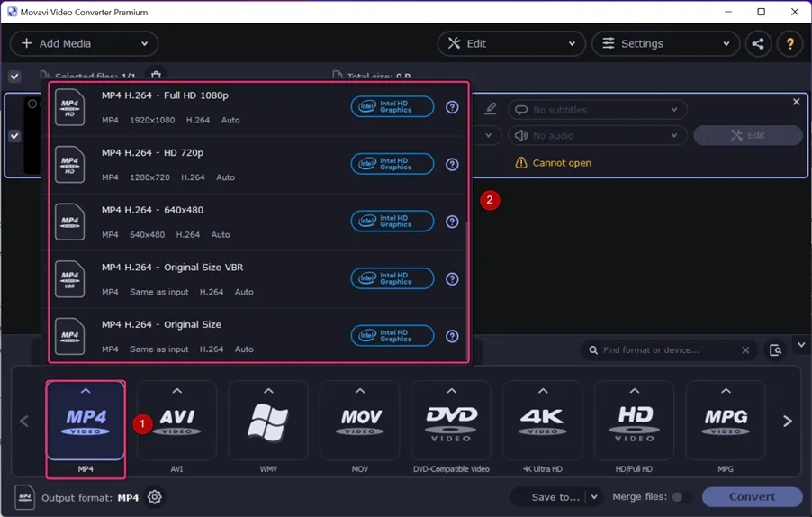
Task: Choose the MP4 H.264 640x480 preset
Action: (x=257, y=222)
